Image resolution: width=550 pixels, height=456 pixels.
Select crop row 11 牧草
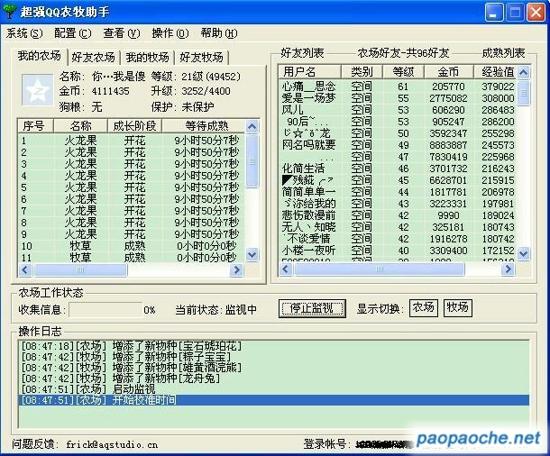pos(132,258)
